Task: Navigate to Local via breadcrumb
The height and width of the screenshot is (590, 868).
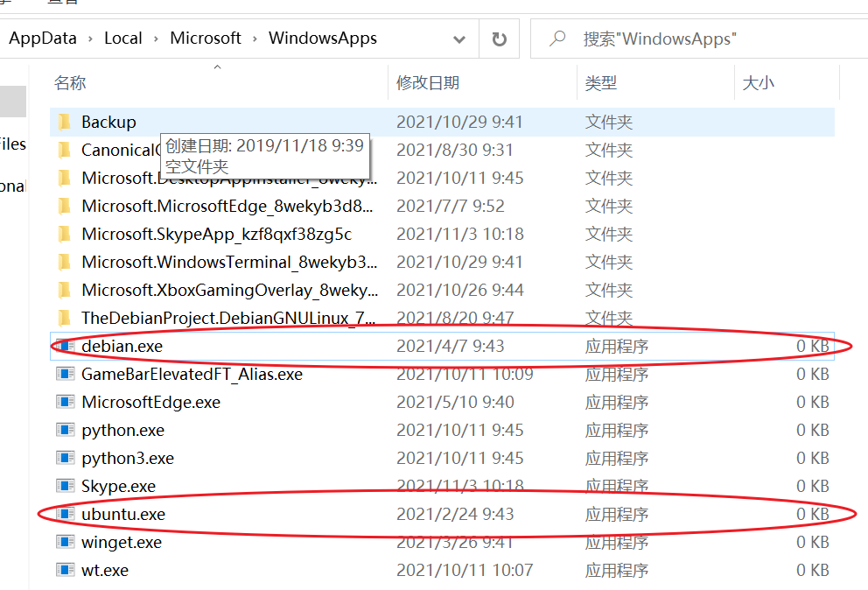Action: pos(123,38)
